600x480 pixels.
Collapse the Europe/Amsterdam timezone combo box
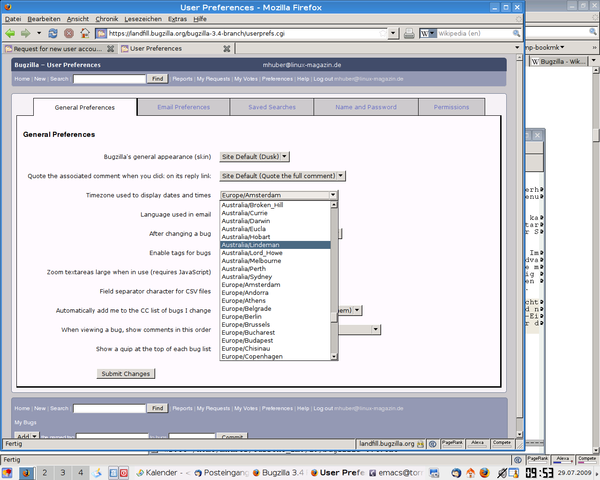pyautogui.click(x=279, y=195)
